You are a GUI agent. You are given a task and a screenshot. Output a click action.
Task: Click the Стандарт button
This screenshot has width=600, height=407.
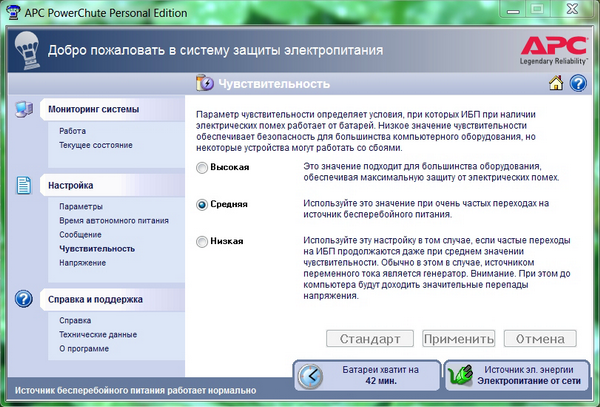370,339
